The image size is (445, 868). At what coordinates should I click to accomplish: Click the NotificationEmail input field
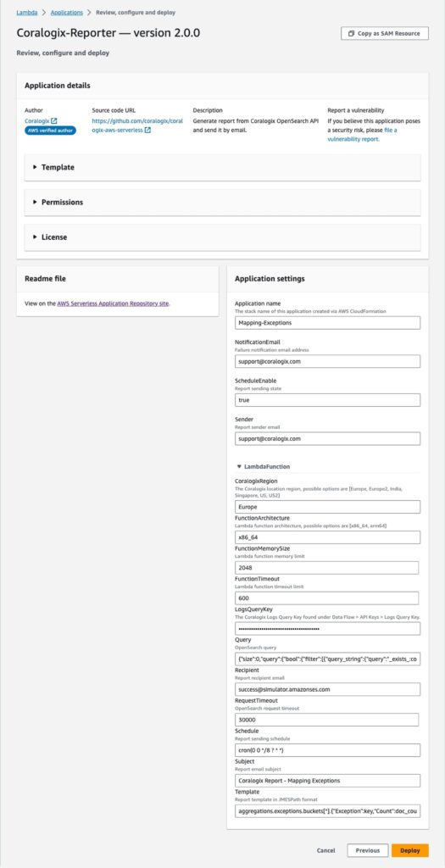point(327,361)
